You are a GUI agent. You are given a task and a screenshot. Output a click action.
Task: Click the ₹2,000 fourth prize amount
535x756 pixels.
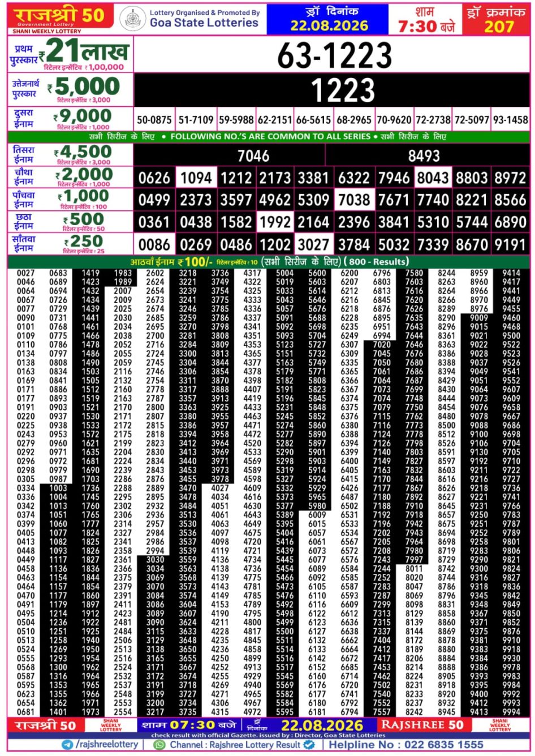point(84,175)
